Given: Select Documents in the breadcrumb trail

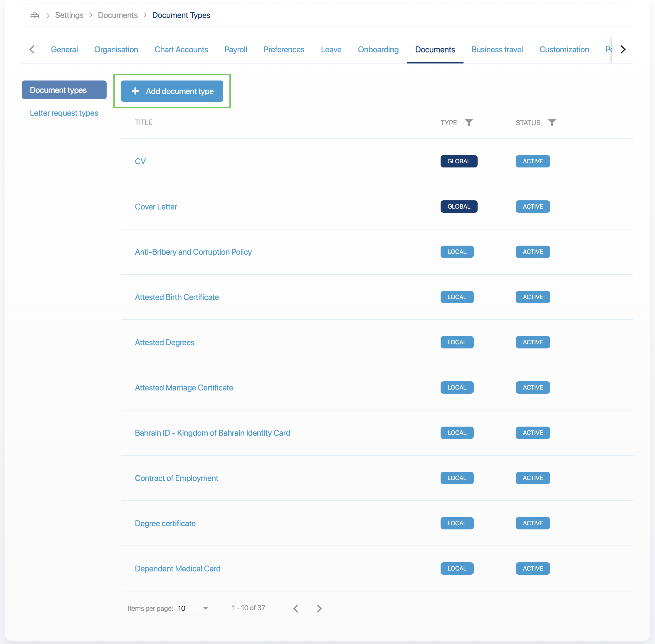Looking at the screenshot, I should click(x=118, y=15).
